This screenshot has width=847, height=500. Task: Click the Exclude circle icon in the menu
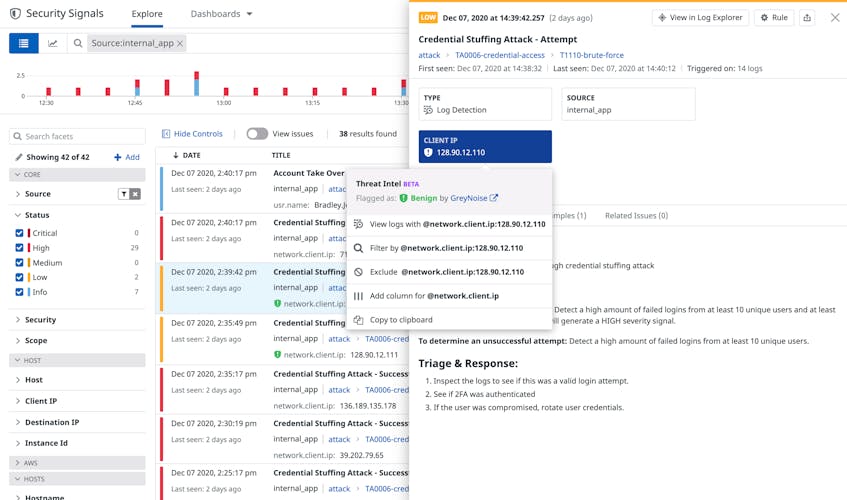(x=358, y=272)
